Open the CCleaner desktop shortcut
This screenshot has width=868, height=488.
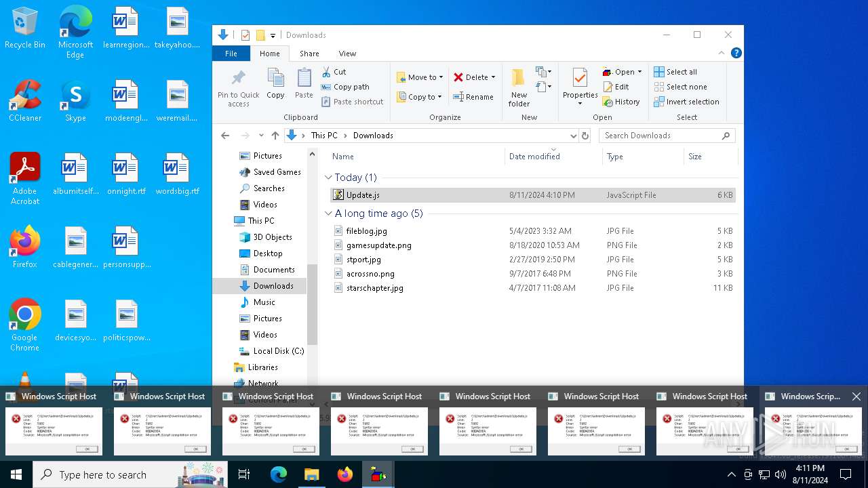25,102
